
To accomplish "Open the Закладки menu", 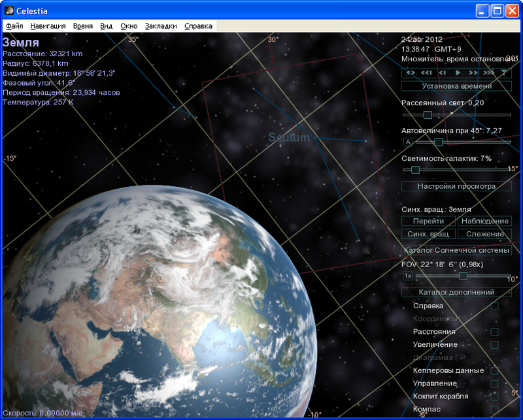I will pos(161,26).
